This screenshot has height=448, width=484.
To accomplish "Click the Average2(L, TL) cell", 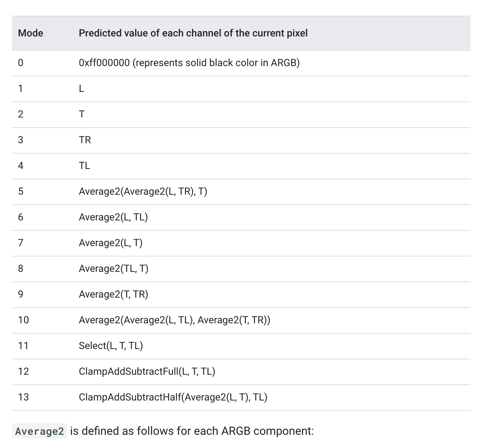I will (113, 217).
